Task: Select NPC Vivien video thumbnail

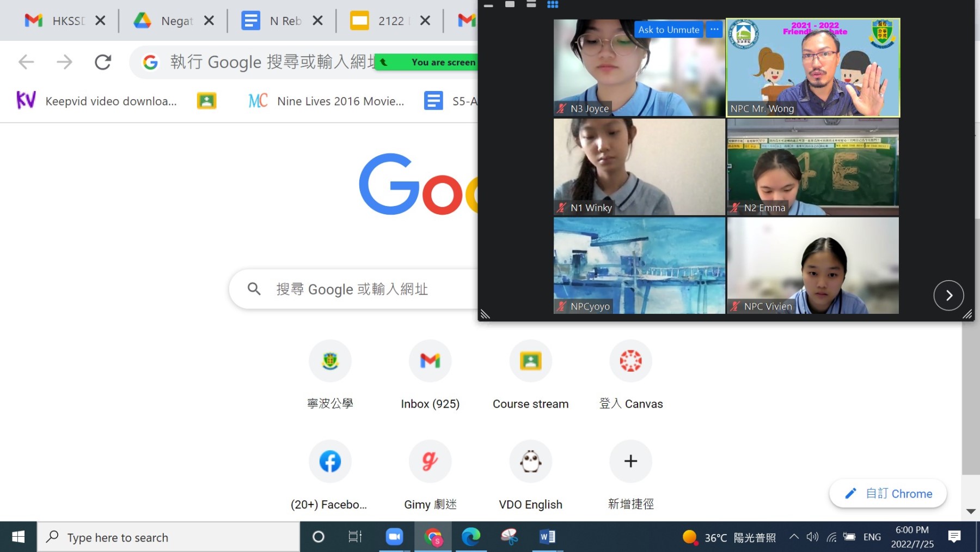Action: (813, 265)
